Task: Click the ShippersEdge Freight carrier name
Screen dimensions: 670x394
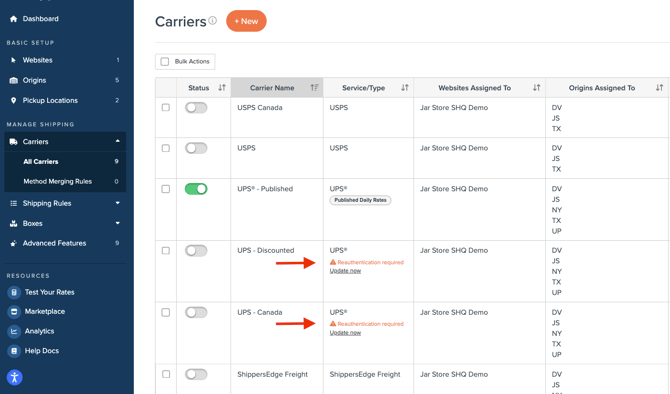Action: pyautogui.click(x=273, y=374)
